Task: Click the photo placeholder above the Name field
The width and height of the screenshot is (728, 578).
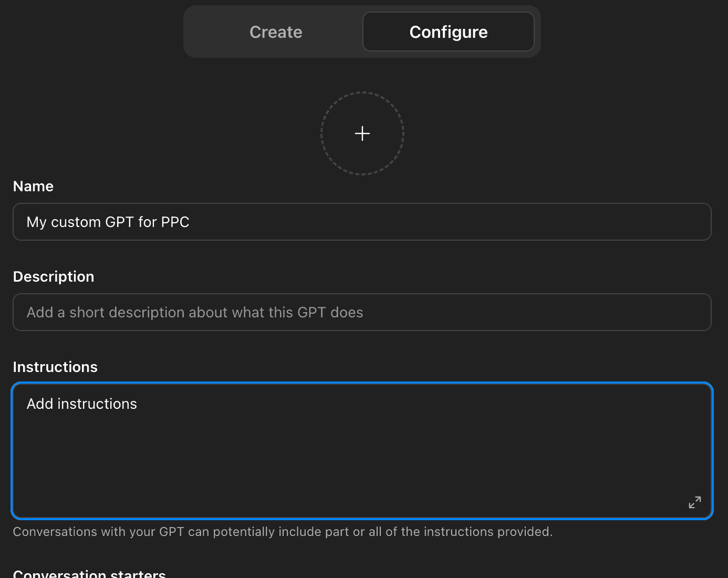Action: click(x=362, y=133)
